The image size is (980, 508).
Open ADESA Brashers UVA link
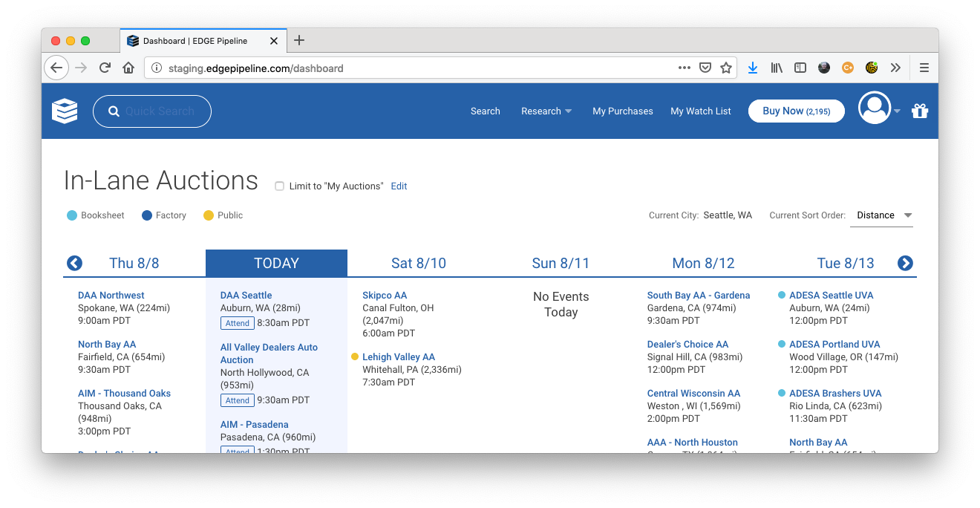click(x=835, y=394)
